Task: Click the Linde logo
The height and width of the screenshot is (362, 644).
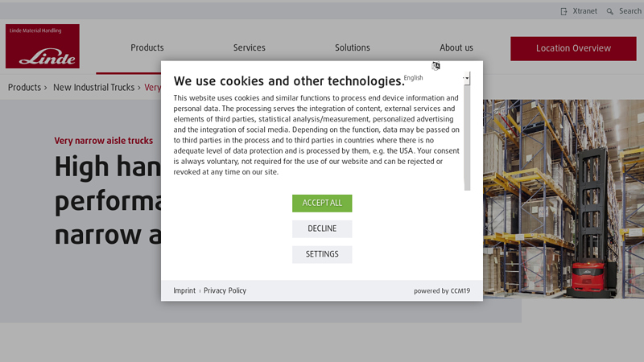Action: [43, 47]
